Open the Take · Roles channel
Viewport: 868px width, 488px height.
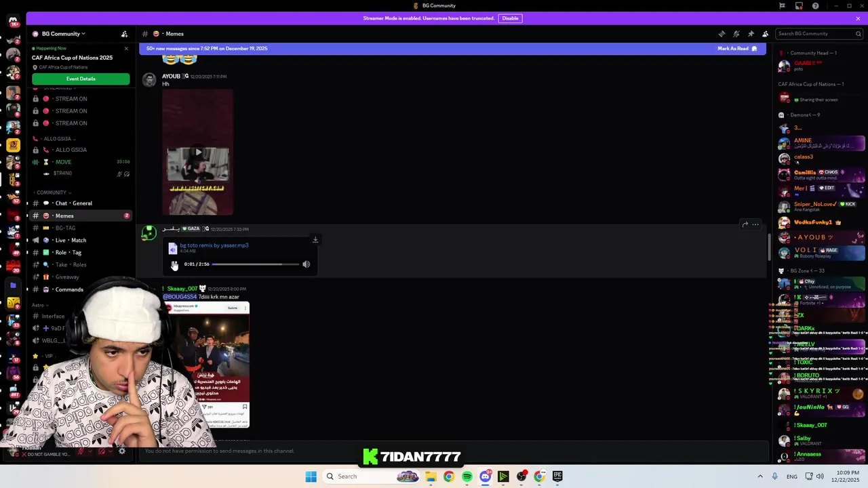coord(81,264)
